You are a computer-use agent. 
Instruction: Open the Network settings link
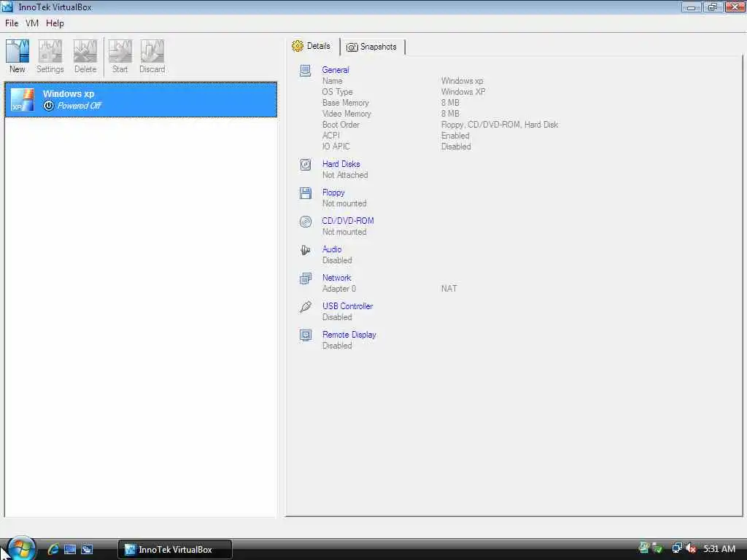336,278
